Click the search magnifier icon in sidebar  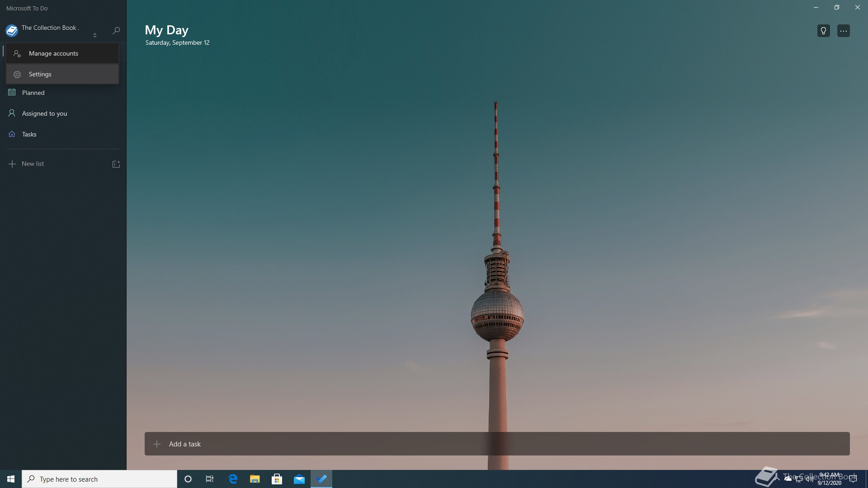point(116,30)
